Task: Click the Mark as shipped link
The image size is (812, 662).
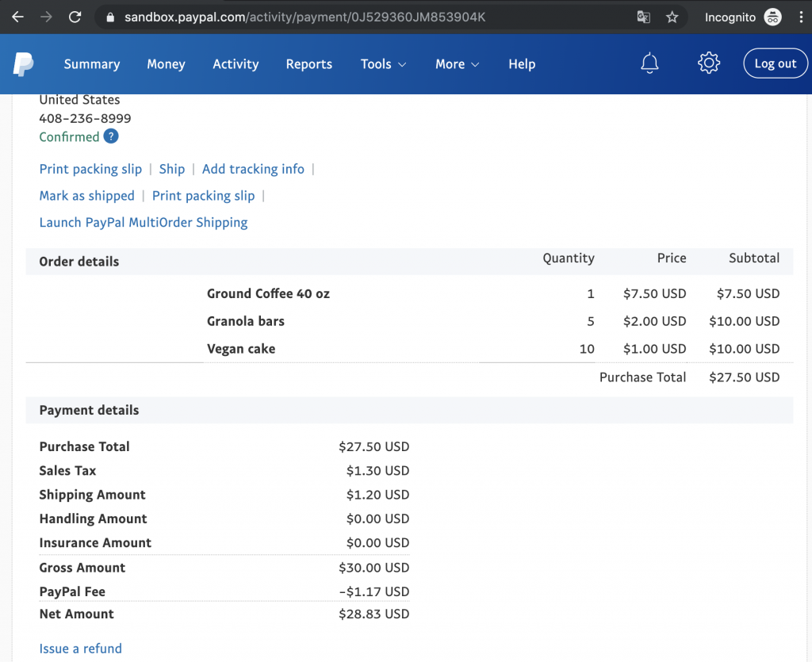Action: 87,196
